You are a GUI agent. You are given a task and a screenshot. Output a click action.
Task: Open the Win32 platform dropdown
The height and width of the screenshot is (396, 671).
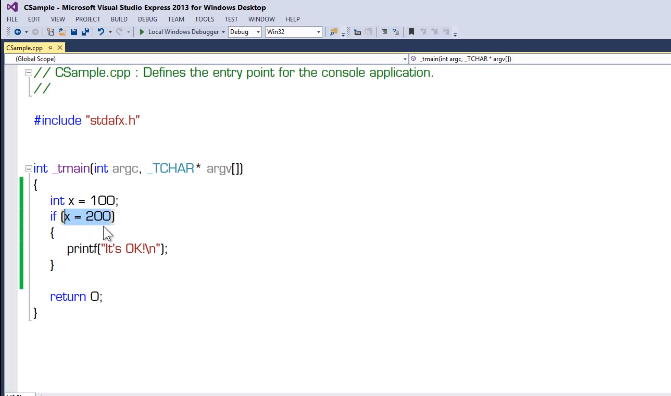294,32
